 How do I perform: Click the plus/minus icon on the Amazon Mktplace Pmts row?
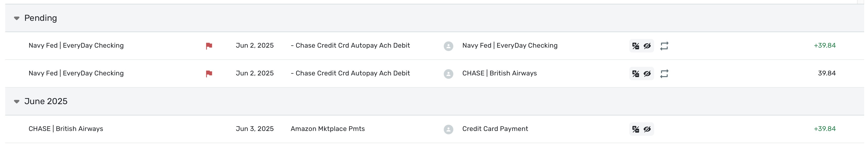click(635, 129)
